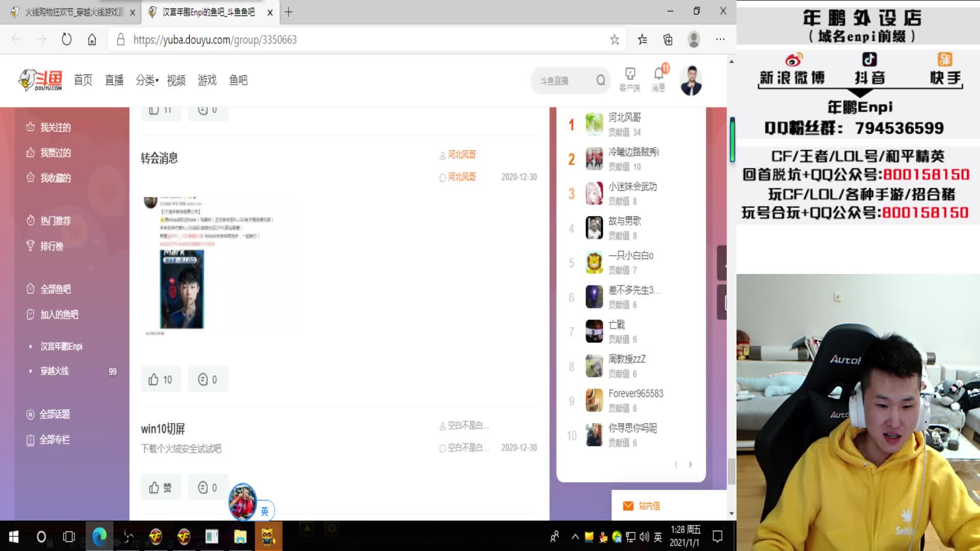
Task: Open 全部话题 in sidebar
Action: click(48, 414)
